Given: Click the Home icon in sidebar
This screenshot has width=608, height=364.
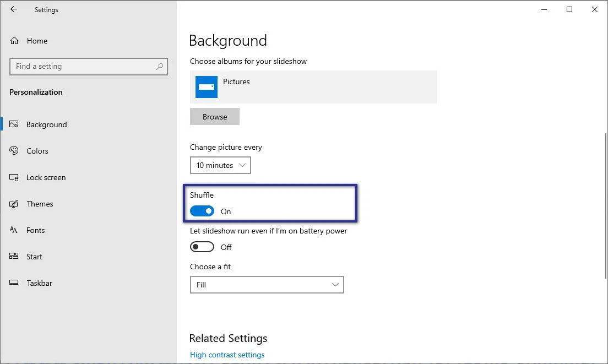Looking at the screenshot, I should [x=14, y=41].
